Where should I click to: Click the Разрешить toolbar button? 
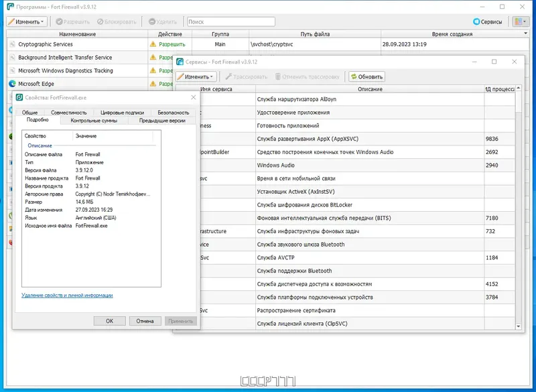(72, 21)
